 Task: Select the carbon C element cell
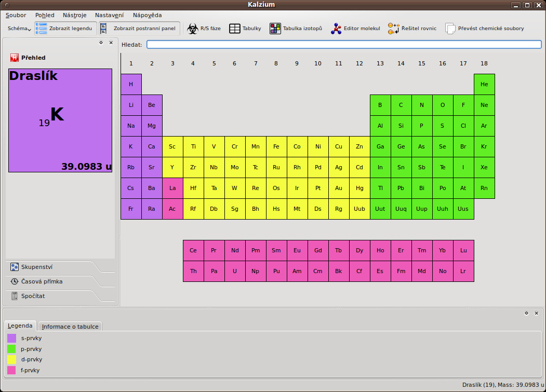coord(401,105)
